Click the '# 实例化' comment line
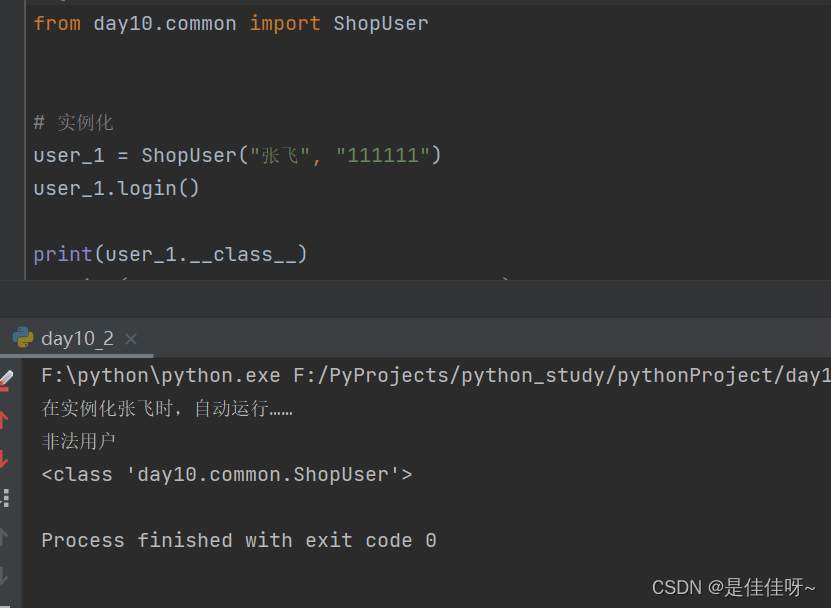 point(73,122)
